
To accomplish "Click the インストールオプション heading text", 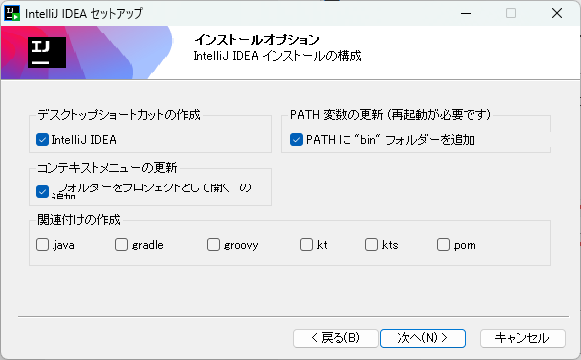I will pyautogui.click(x=257, y=39).
